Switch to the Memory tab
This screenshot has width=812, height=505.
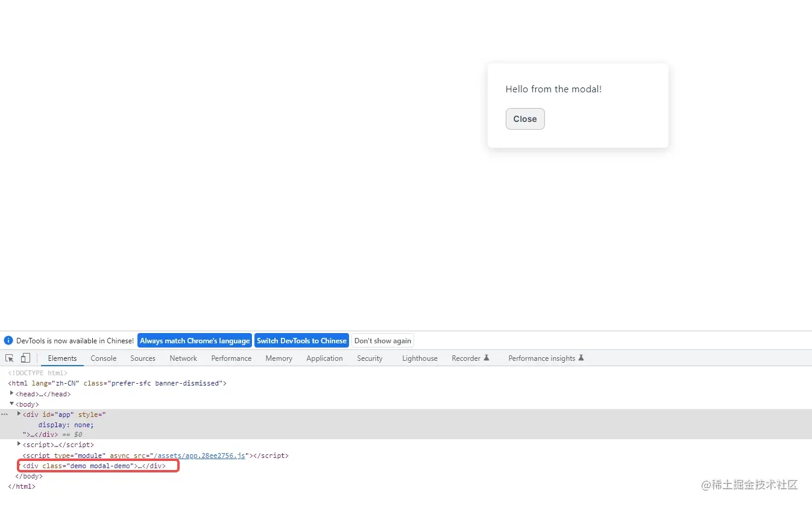click(279, 358)
